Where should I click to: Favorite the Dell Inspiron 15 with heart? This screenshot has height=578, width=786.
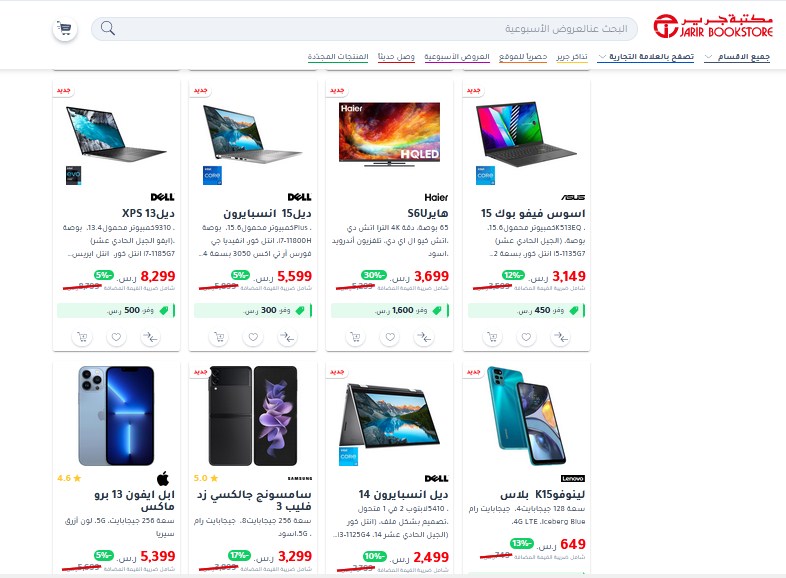point(253,337)
